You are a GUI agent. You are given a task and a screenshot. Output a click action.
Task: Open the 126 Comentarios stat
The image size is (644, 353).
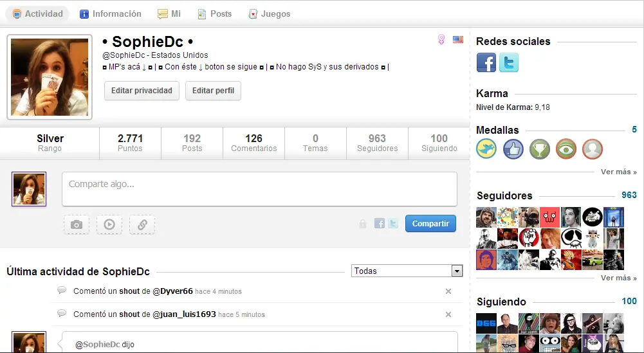pos(254,143)
